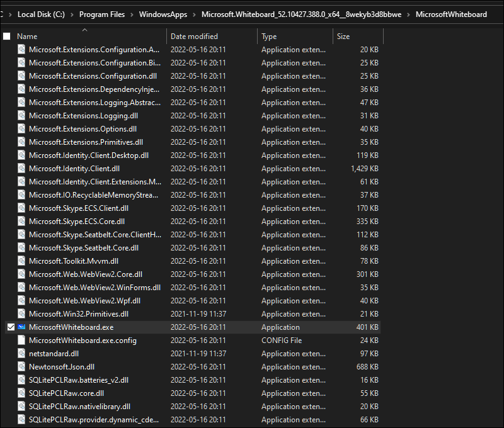The height and width of the screenshot is (428, 504).
Task: Select the Microsoft.IO.RecyclableMemoryStrea... file name
Action: click(x=93, y=195)
